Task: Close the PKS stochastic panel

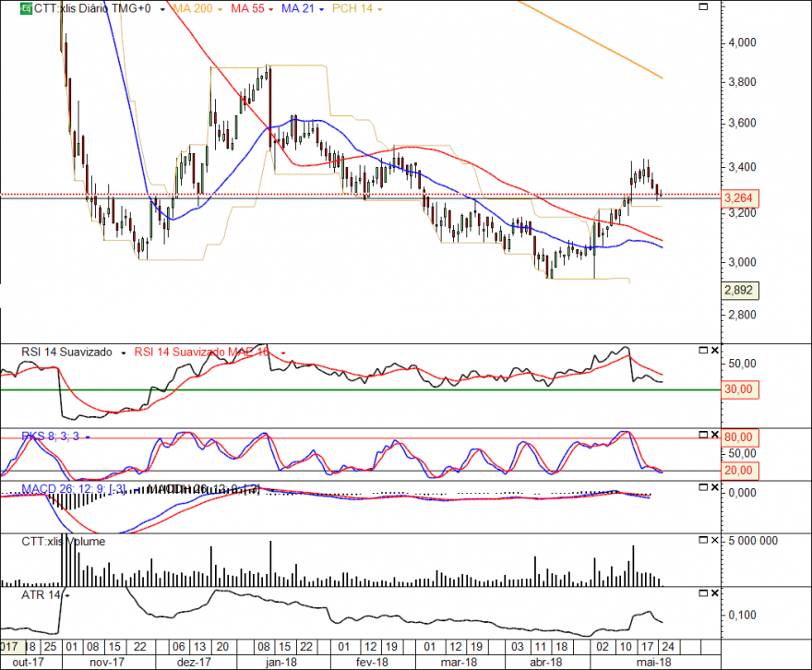Action: (714, 435)
